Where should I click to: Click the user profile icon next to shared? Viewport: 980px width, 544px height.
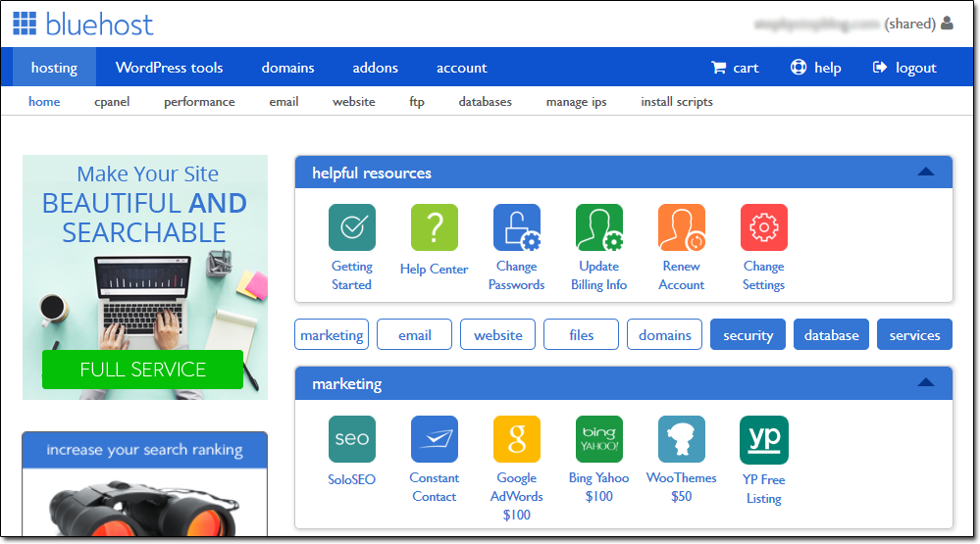click(948, 24)
